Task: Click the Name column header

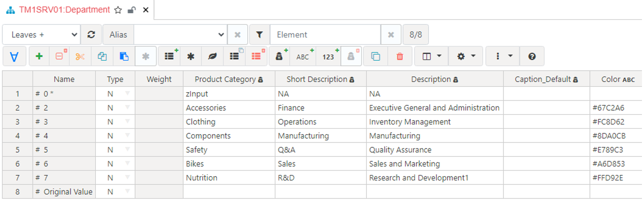Action: [x=64, y=79]
